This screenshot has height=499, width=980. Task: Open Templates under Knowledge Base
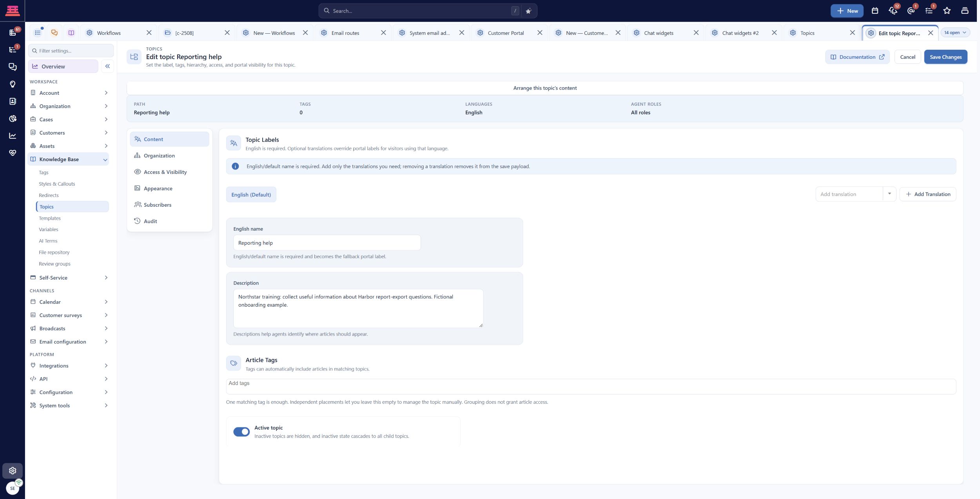[x=50, y=218]
